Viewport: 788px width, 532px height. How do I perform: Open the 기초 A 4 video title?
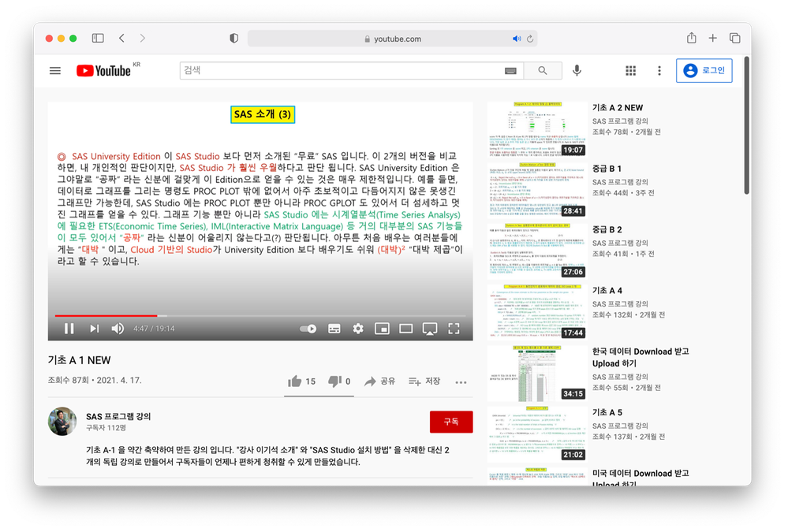(607, 291)
